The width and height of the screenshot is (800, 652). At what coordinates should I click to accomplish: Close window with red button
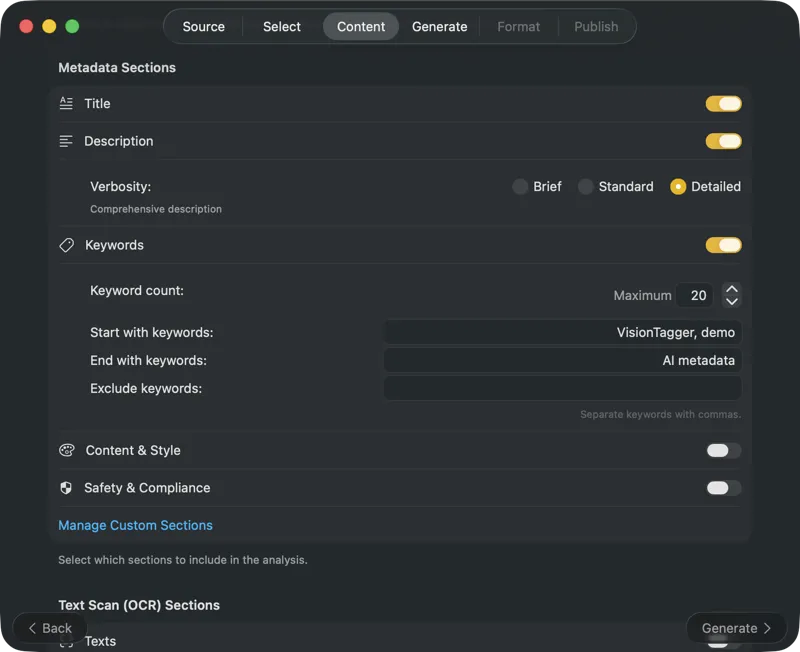coord(26,26)
